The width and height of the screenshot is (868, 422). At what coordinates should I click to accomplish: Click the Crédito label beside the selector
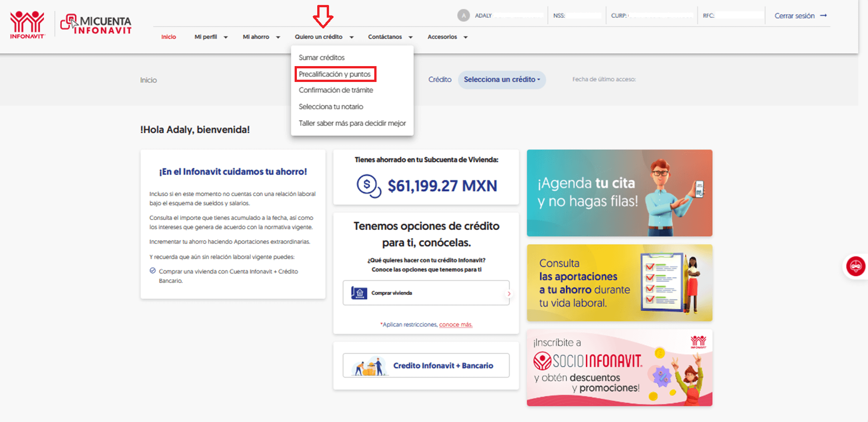(440, 79)
